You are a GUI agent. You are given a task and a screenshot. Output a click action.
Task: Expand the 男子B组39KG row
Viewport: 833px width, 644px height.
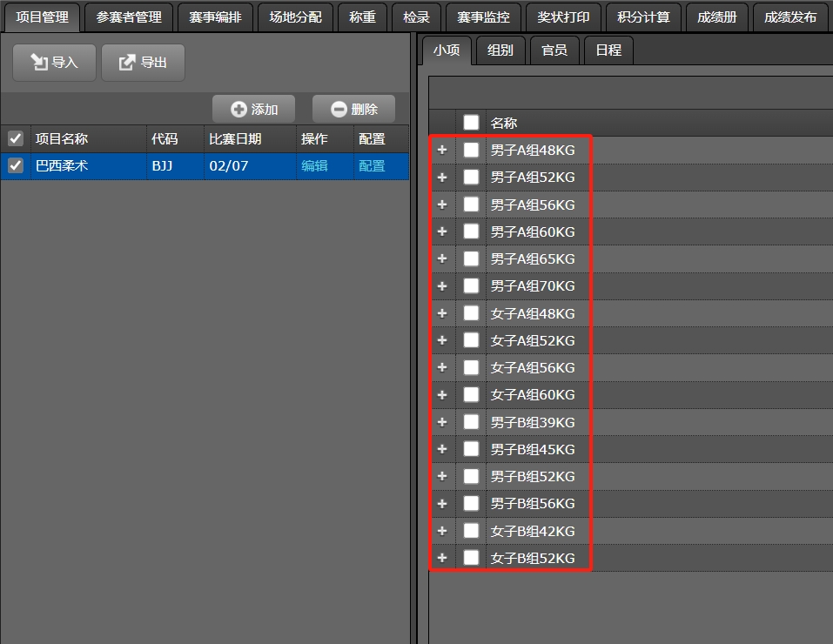click(442, 422)
